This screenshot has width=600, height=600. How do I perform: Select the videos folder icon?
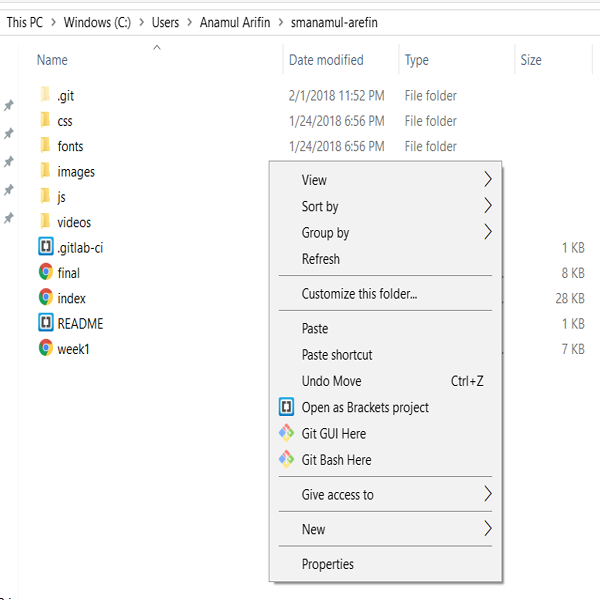tap(45, 221)
